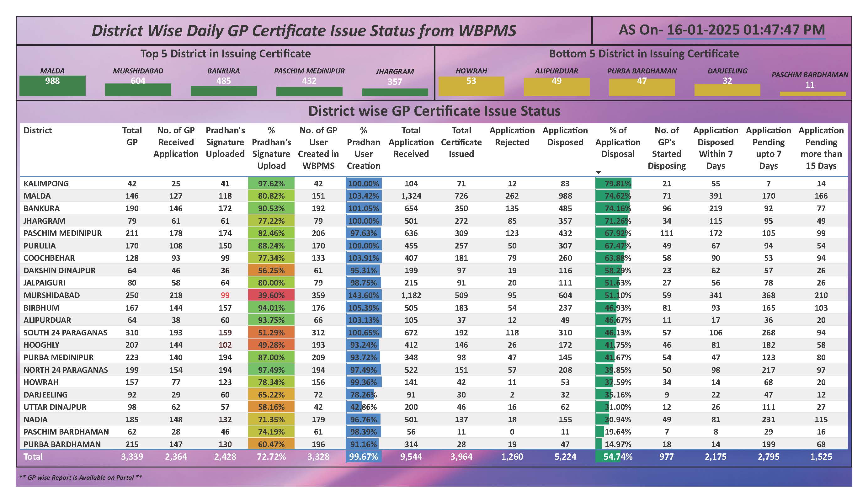The width and height of the screenshot is (868, 502).
Task: Click the District column header
Action: pos(38,130)
